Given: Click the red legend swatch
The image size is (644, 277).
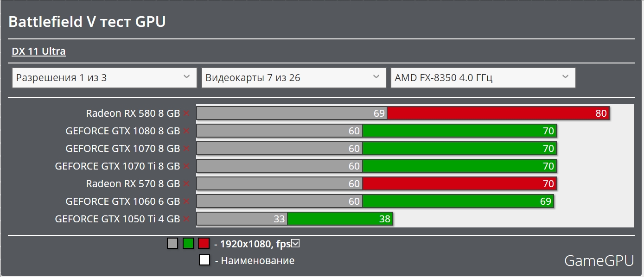Looking at the screenshot, I should coord(204,243).
